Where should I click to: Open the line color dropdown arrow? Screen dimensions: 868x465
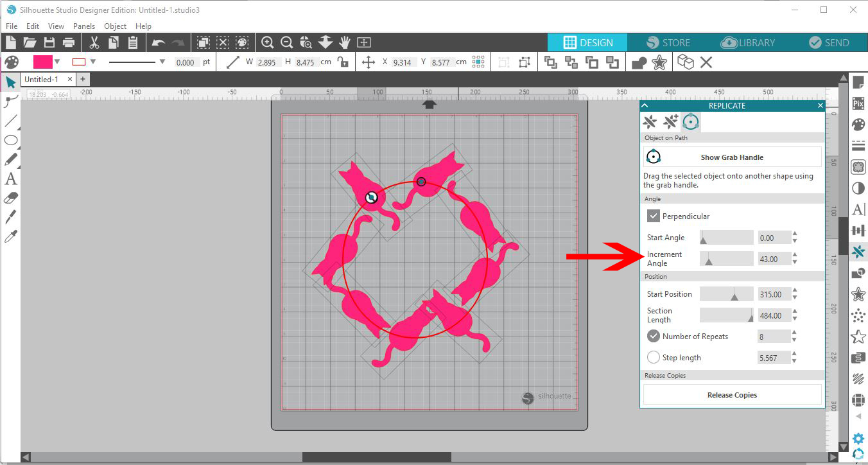point(93,62)
